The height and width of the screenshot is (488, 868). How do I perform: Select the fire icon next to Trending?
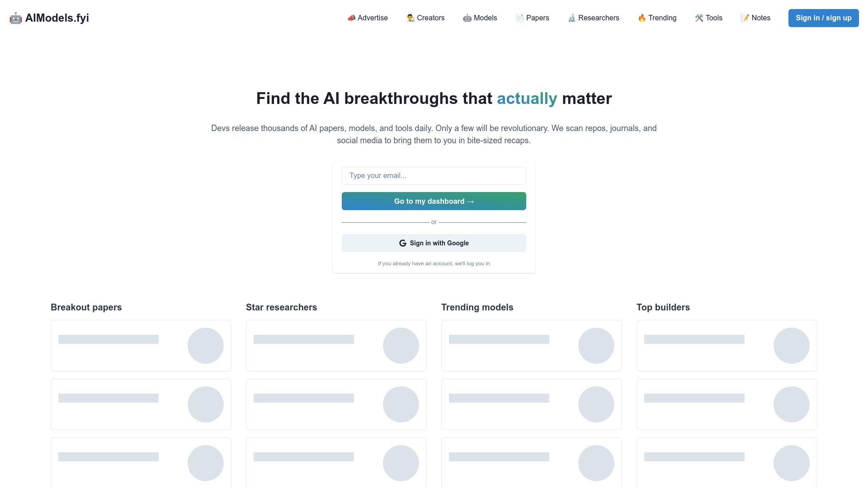(642, 18)
